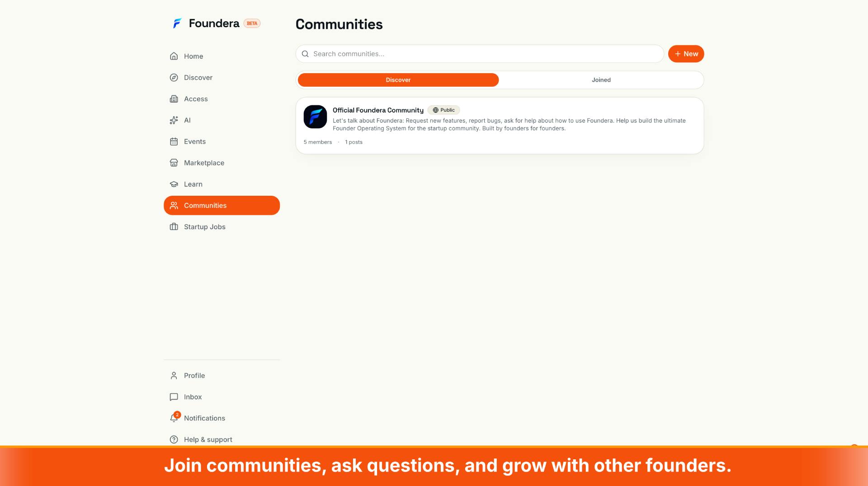This screenshot has width=868, height=486.
Task: Switch to the Joined tab
Action: coord(601,80)
